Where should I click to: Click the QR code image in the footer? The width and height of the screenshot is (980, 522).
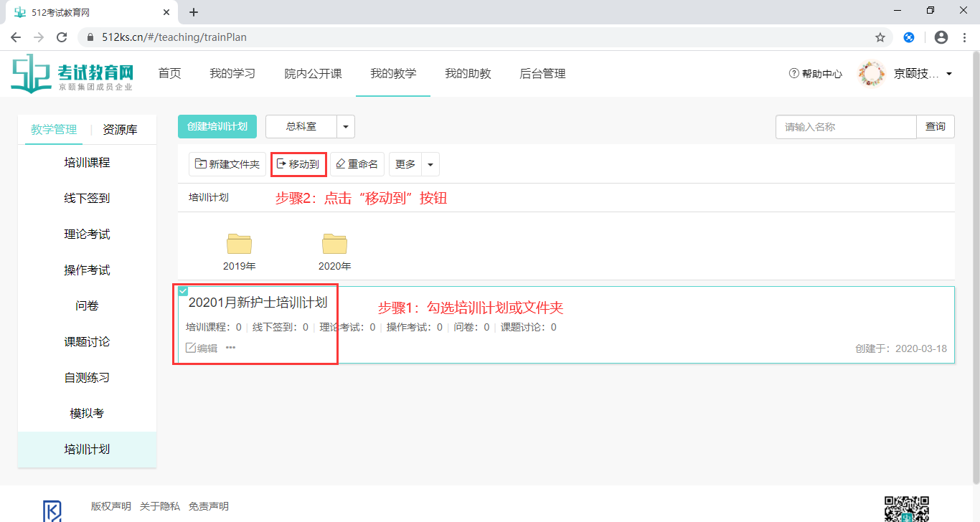pyautogui.click(x=907, y=508)
